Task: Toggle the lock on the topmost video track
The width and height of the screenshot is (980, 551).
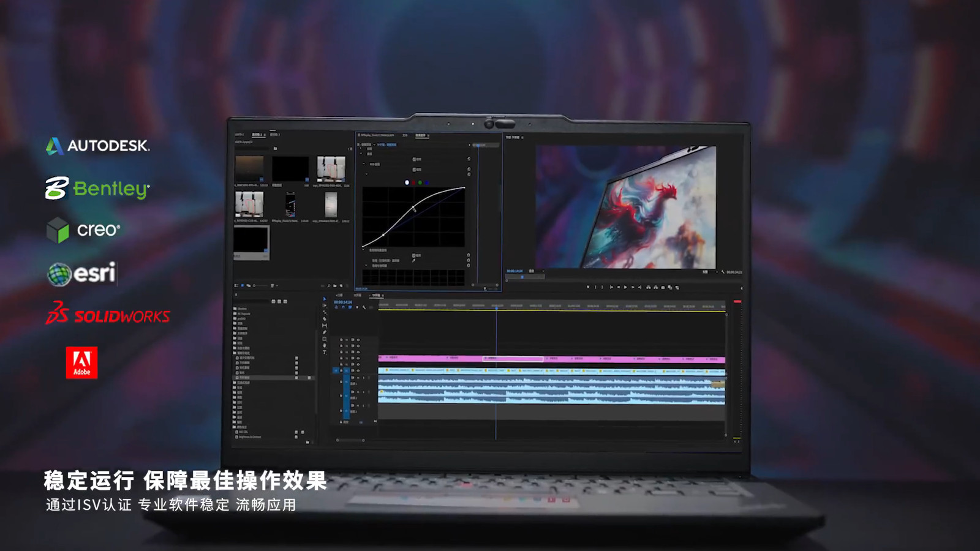Action: point(341,340)
